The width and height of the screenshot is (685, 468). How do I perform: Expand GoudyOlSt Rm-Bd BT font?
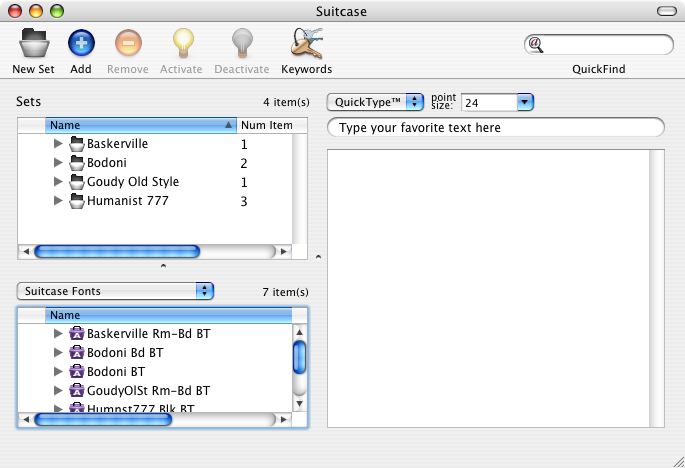pos(58,390)
